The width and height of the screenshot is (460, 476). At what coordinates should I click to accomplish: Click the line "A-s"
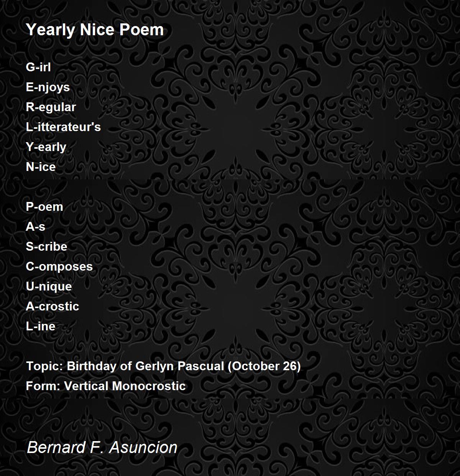[35, 227]
